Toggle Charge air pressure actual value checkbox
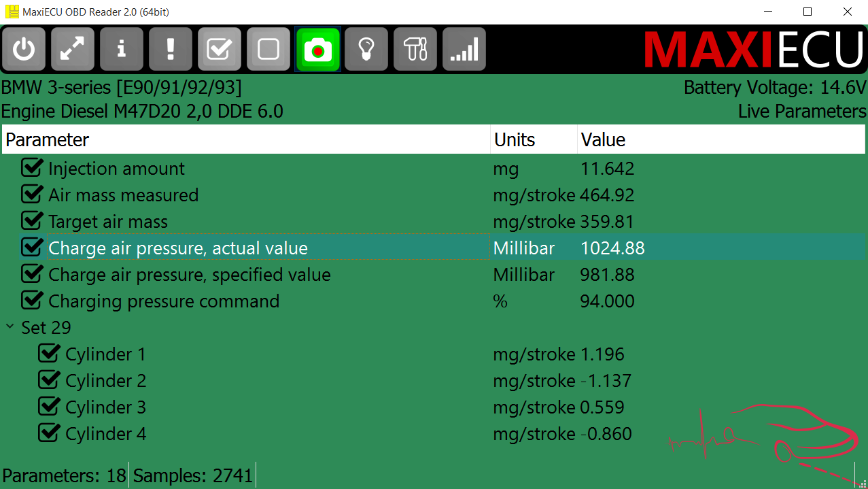The height and width of the screenshot is (489, 868). (32, 248)
